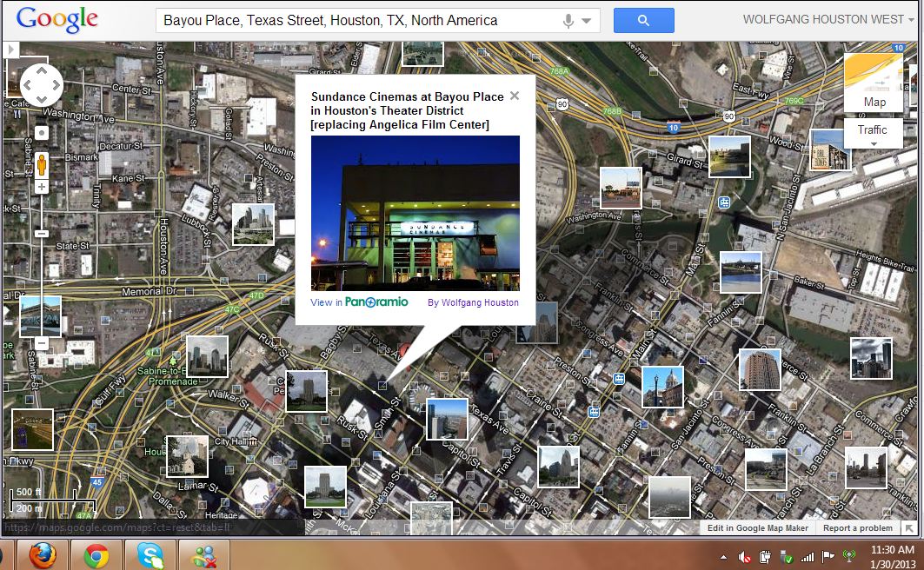Open the brick tower photo thumbnail near Franklin St
The width and height of the screenshot is (924, 570).
[x=760, y=370]
